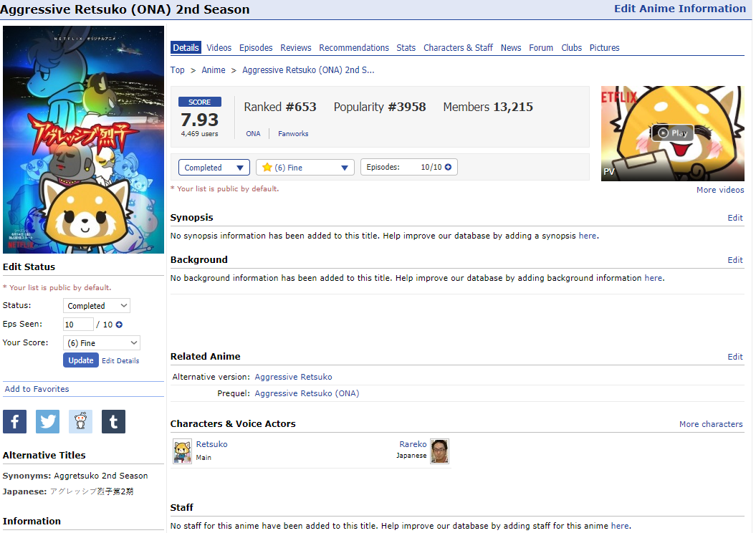Viewport: 756px width, 533px height.
Task: Click the 7.93 score value
Action: pos(200,120)
